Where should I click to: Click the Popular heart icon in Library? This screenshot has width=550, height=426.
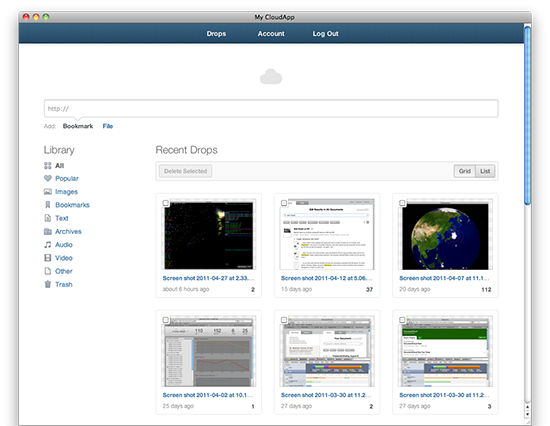tap(48, 178)
